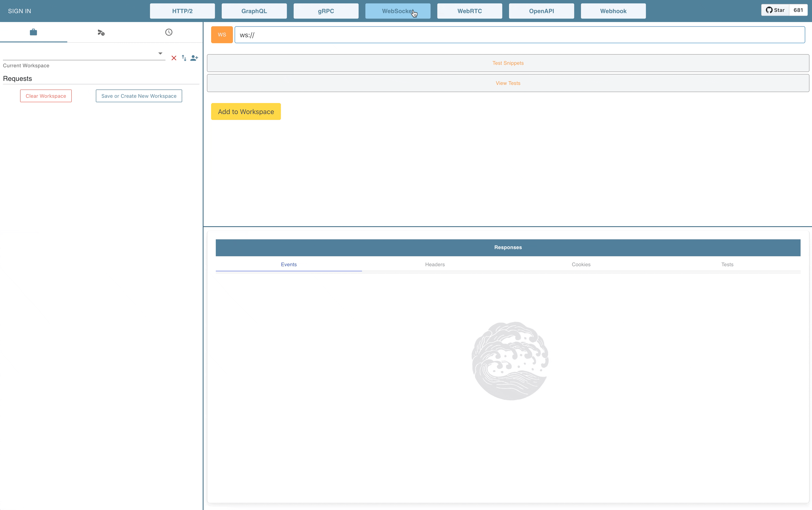Switch to the gRPC protocol tab

326,11
